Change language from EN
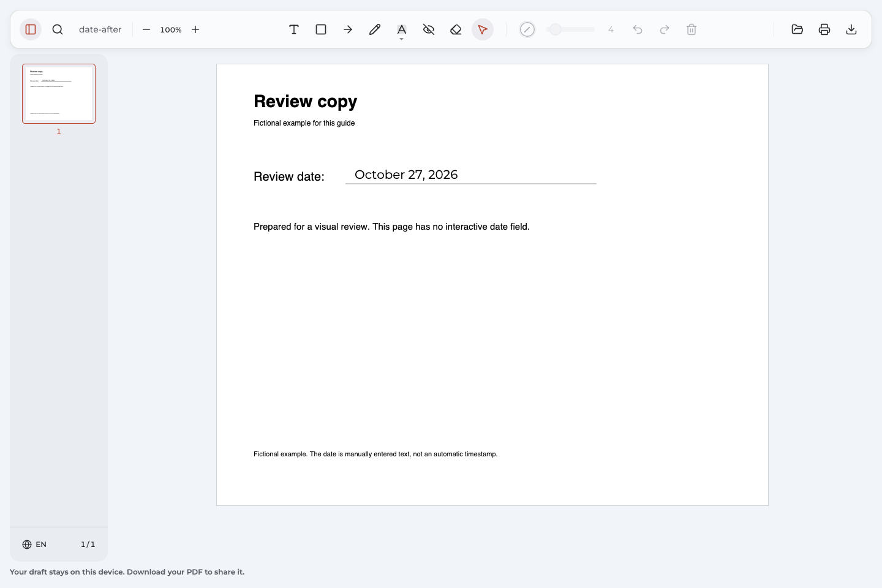 (x=35, y=545)
